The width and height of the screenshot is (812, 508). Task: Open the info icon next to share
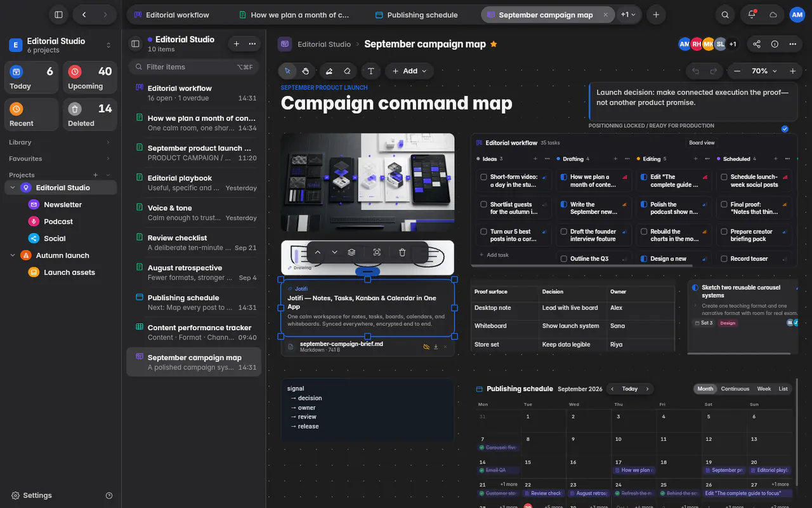coord(775,44)
